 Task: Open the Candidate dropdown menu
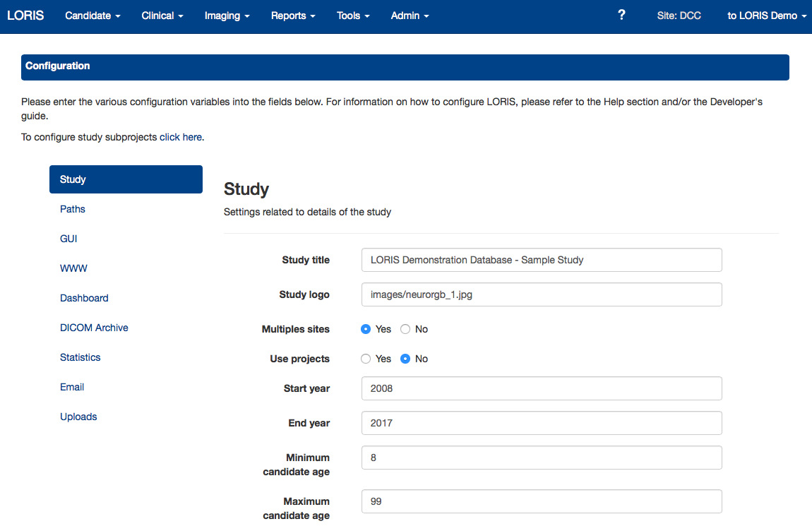92,16
